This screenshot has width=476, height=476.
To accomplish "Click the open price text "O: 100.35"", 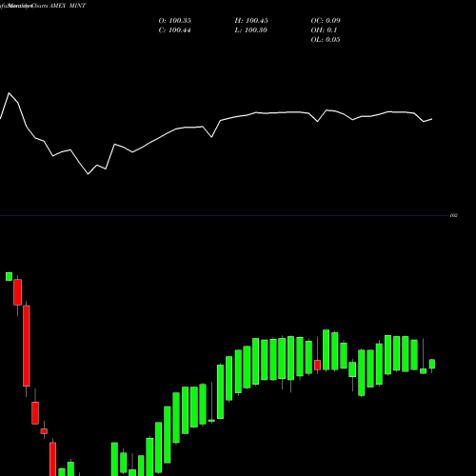I will [x=175, y=21].
